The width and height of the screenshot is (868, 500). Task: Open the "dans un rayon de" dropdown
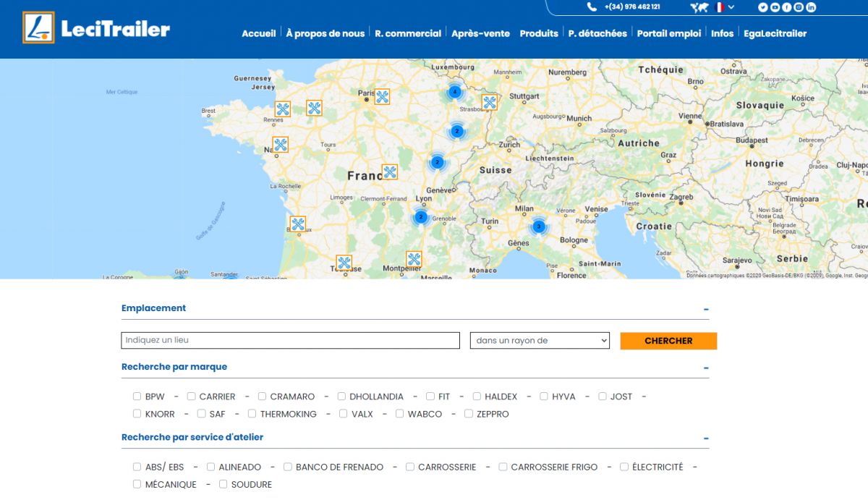[x=540, y=341]
